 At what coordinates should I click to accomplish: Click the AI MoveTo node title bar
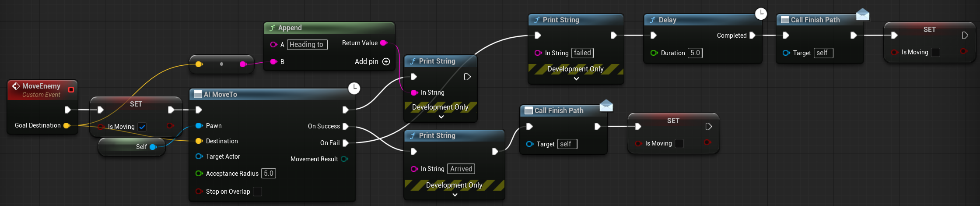point(271,94)
